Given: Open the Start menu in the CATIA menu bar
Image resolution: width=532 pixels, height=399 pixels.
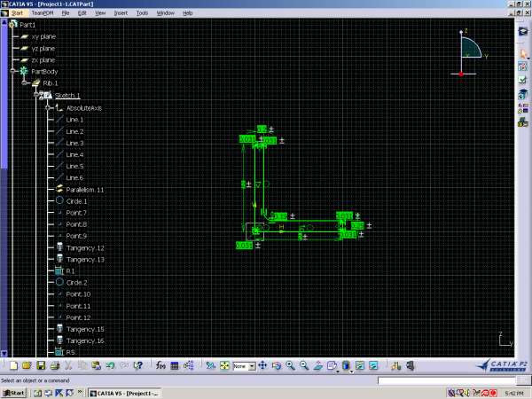Looking at the screenshot, I should coord(18,13).
